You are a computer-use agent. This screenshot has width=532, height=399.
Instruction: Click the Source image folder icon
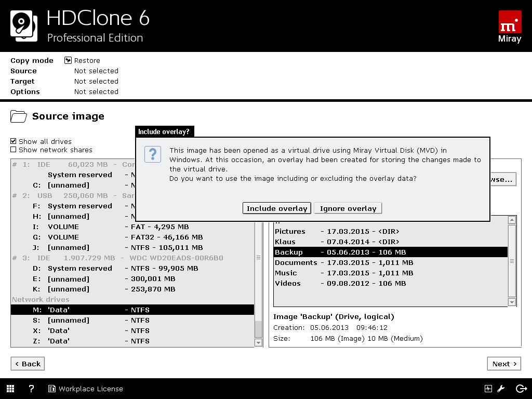tap(19, 116)
